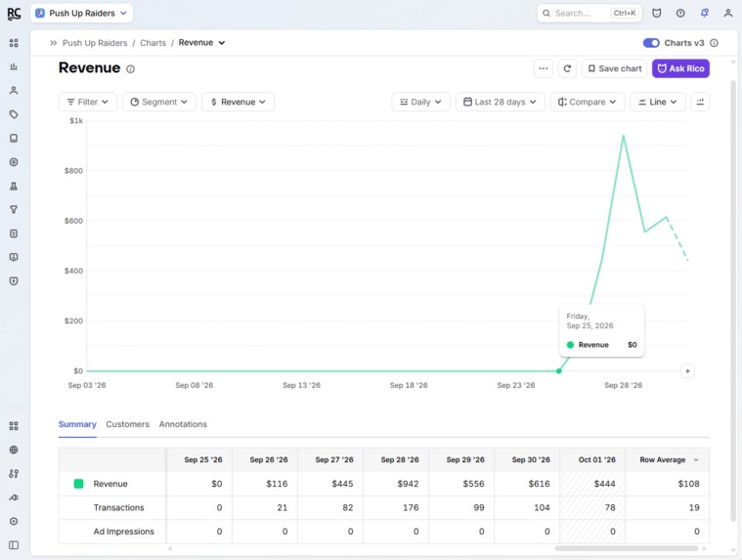The image size is (742, 560).
Task: Collapse the sidebar panel icon
Action: [x=14, y=545]
